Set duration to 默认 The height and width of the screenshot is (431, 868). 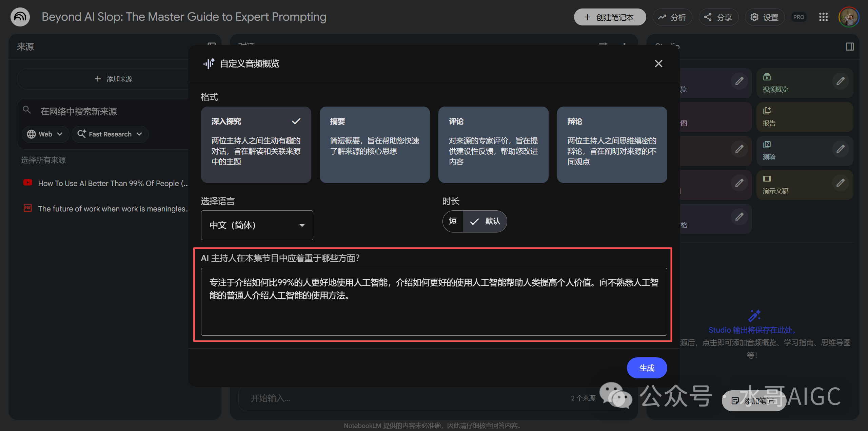485,221
